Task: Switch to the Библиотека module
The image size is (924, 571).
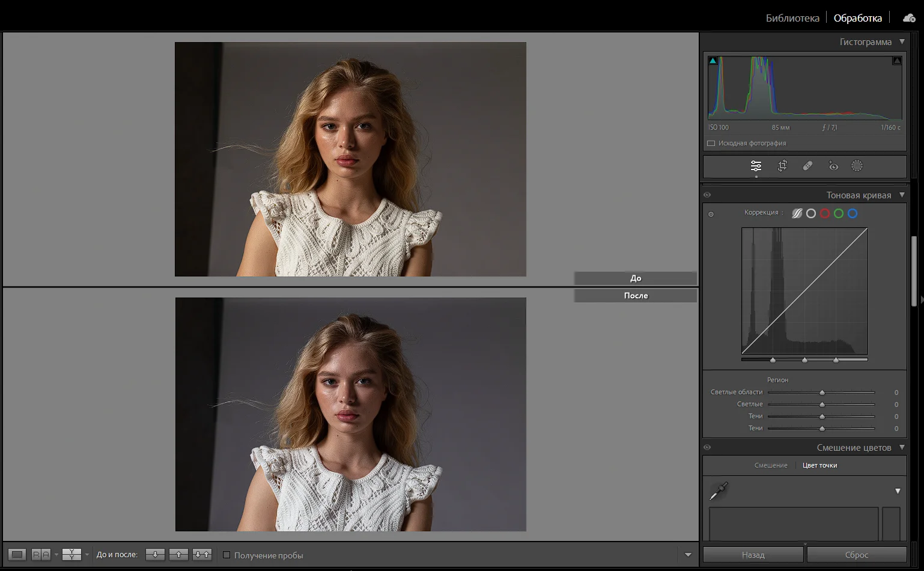Action: 792,18
